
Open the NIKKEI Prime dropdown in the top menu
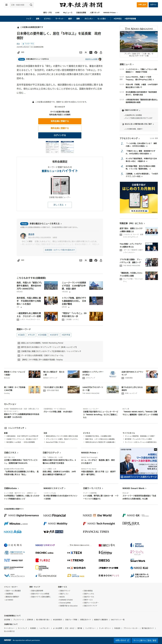(x=111, y=13)
